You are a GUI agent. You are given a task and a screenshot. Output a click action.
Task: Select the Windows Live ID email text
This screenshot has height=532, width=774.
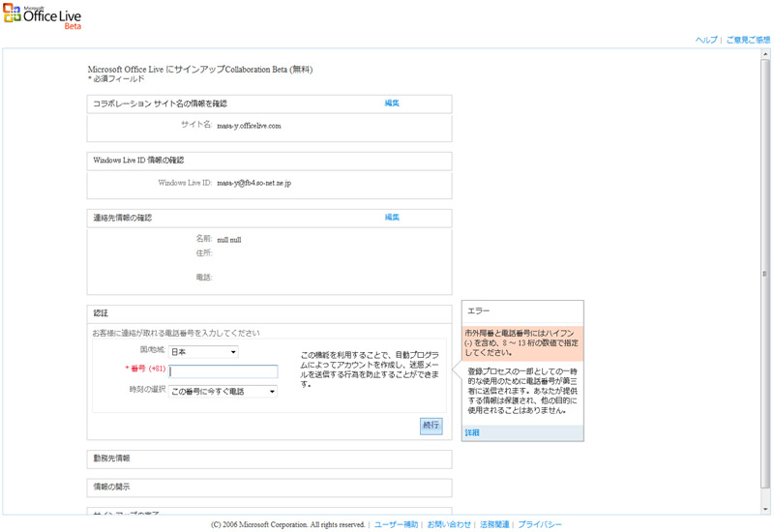tap(254, 183)
